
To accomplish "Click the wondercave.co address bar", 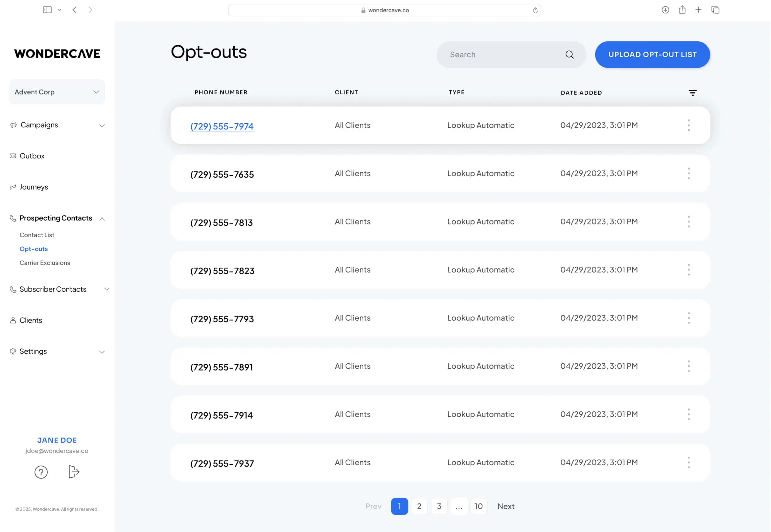I will click(384, 10).
